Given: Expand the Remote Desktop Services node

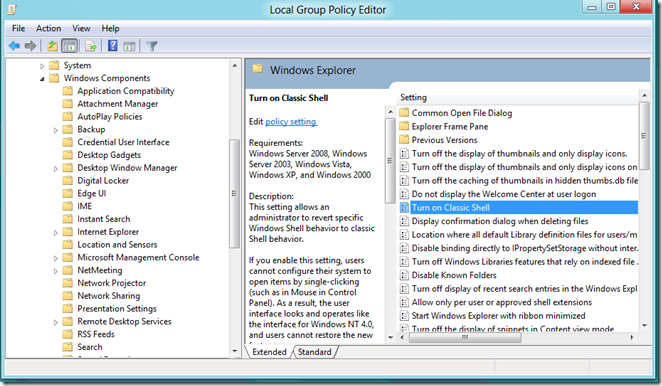Looking at the screenshot, I should click(56, 322).
